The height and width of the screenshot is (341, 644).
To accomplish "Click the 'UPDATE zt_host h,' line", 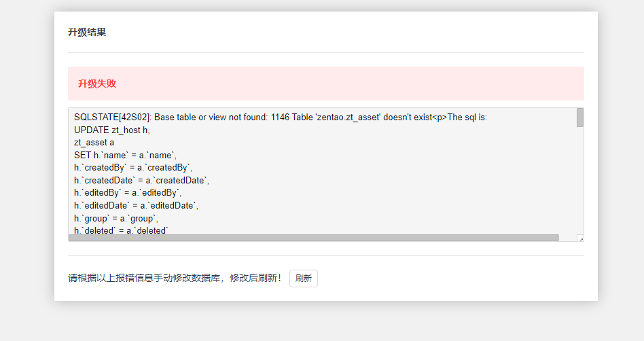I will coord(111,130).
